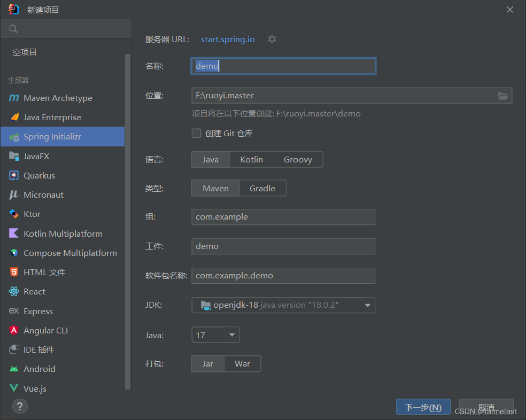Open the start.spring.io server link
526x420 pixels.
point(228,39)
